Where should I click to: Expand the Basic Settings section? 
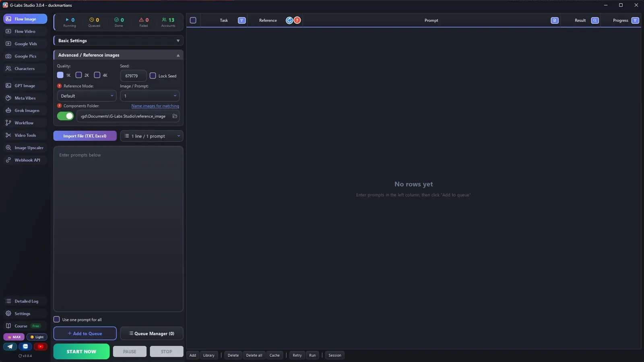coord(118,41)
